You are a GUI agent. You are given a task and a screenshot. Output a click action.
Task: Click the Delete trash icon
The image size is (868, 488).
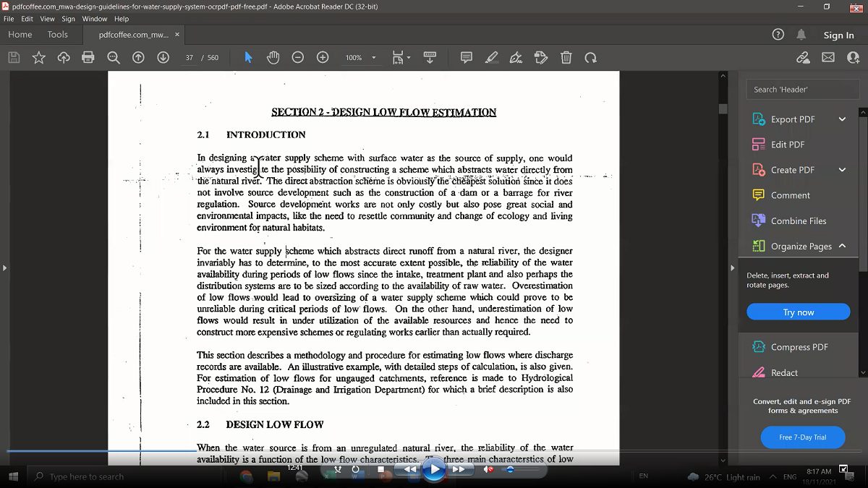[x=566, y=58]
